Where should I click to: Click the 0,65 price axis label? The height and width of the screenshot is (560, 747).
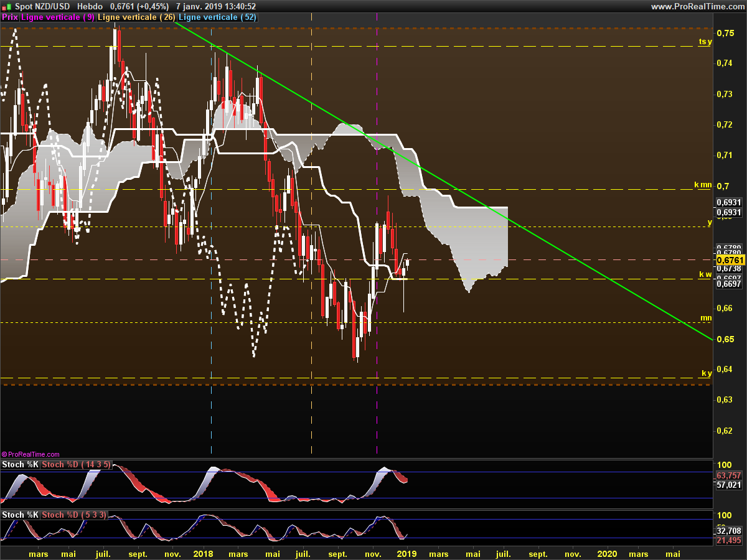(x=725, y=339)
